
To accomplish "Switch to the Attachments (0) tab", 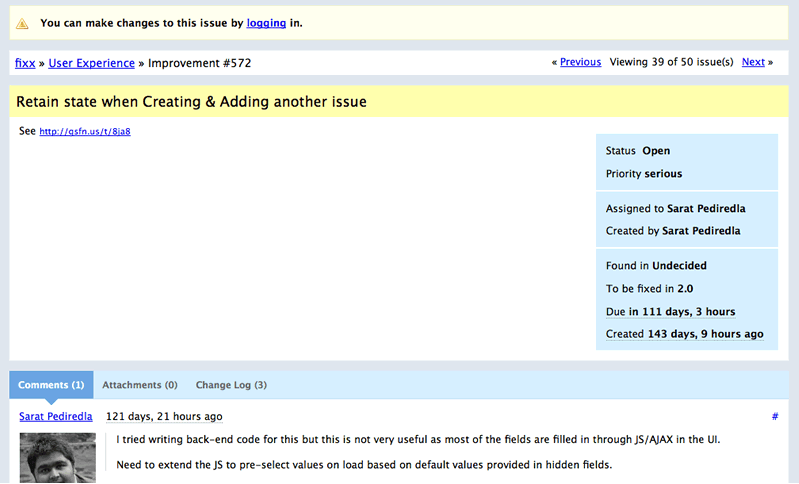I will click(x=140, y=385).
